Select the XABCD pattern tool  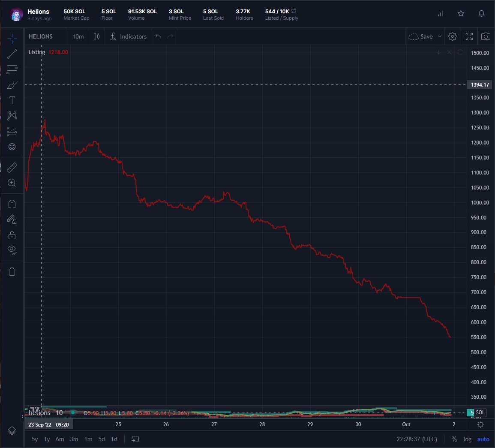coord(12,116)
